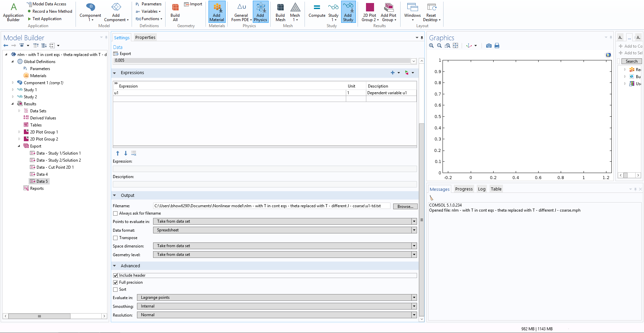Click the Model Builder horizontal scrollbar
The width and height of the screenshot is (644, 333).
pyautogui.click(x=39, y=316)
